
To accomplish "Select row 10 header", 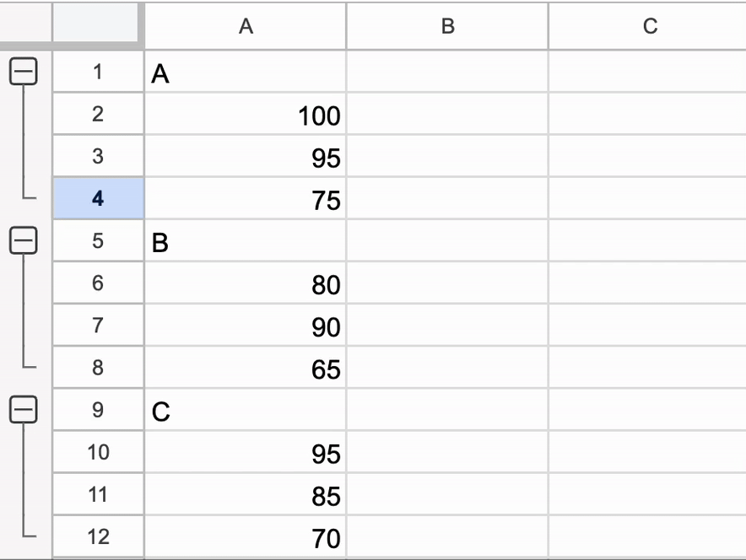I will (98, 451).
